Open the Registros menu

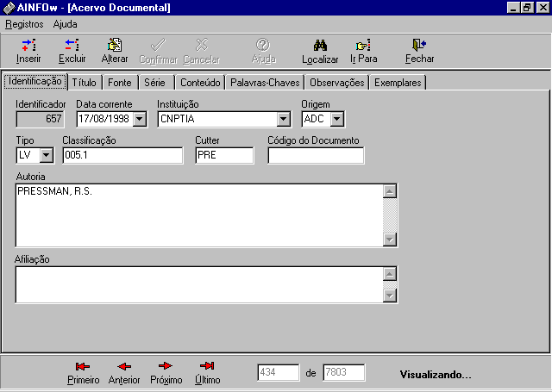pyautogui.click(x=24, y=24)
